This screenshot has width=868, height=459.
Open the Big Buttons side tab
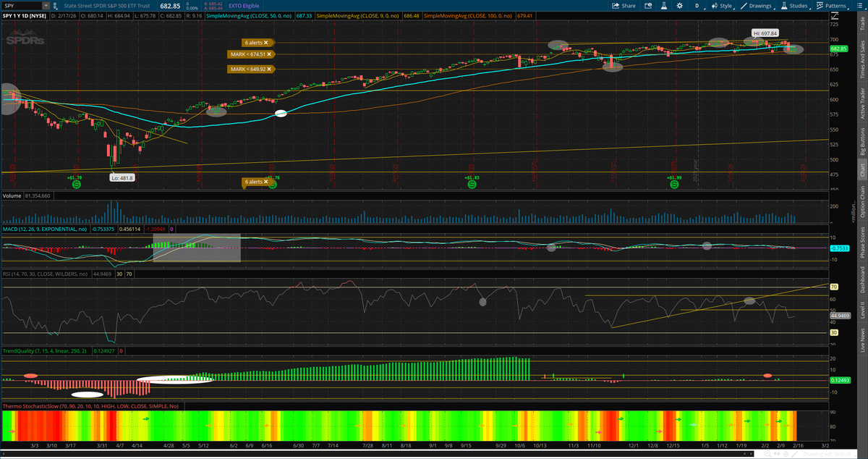tap(861, 143)
